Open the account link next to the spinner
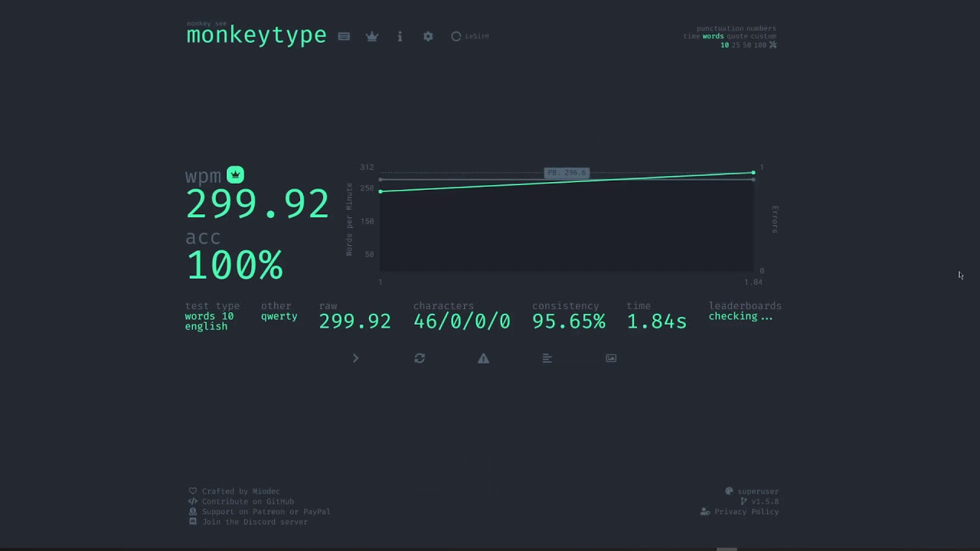Screen dimensions: 980x551 point(476,36)
